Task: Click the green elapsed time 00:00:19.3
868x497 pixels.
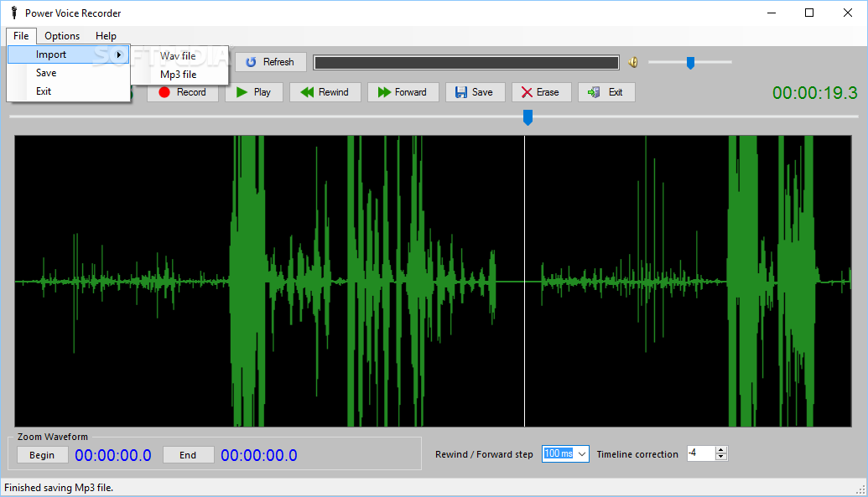Action: [x=815, y=93]
